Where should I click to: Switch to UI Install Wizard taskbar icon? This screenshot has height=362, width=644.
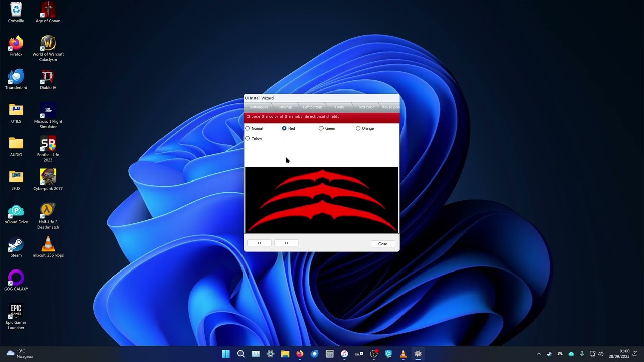tap(418, 354)
